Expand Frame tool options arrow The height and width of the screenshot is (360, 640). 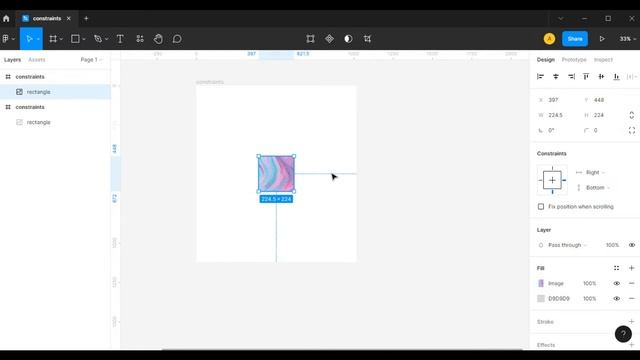pos(61,39)
